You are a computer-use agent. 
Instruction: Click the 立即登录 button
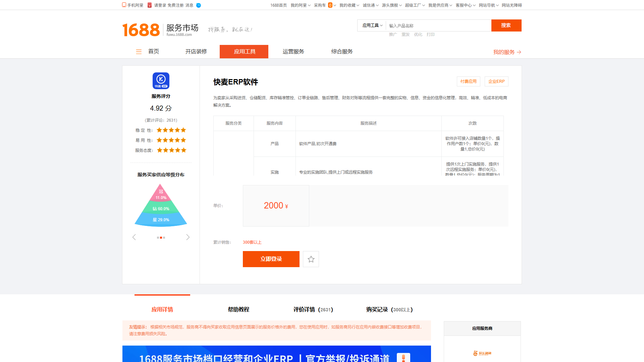(271, 259)
